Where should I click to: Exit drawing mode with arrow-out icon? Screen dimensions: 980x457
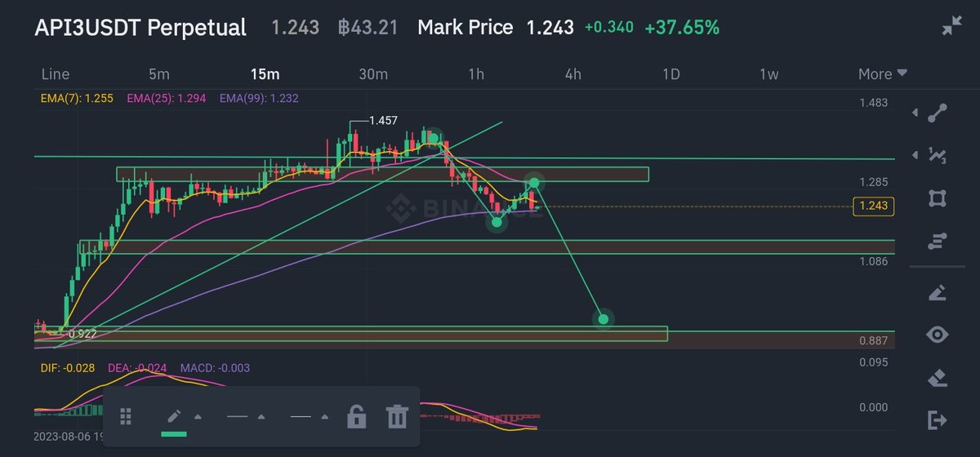[938, 420]
